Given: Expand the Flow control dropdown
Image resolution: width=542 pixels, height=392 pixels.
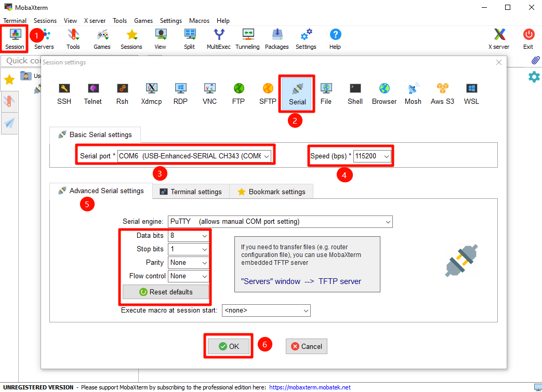Looking at the screenshot, I should pyautogui.click(x=204, y=276).
